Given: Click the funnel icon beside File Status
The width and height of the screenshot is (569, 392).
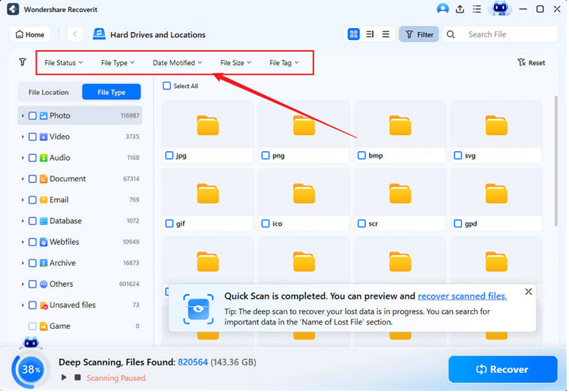Looking at the screenshot, I should [x=23, y=62].
